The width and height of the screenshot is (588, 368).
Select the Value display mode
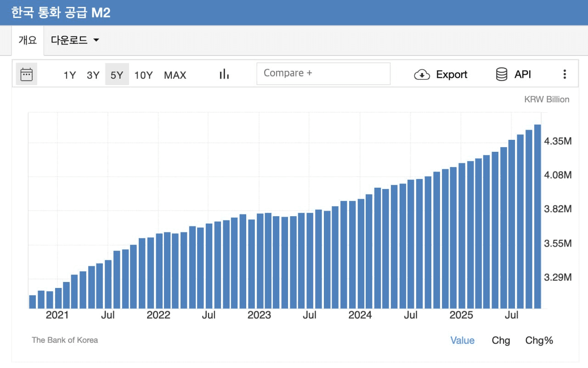462,340
